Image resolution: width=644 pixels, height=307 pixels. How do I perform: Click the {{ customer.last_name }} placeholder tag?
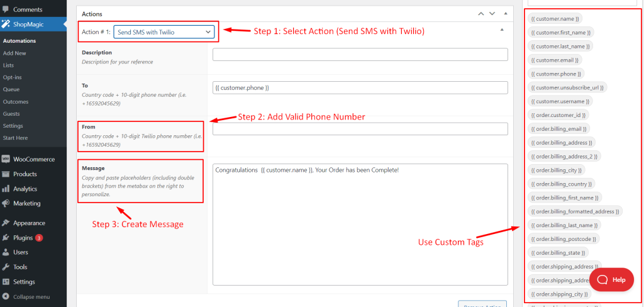pos(560,46)
